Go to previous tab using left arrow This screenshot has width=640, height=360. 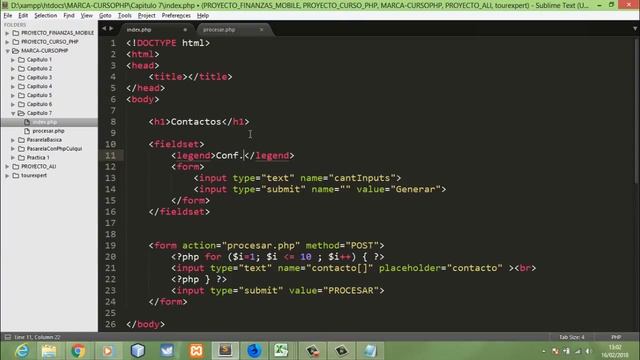coord(104,29)
